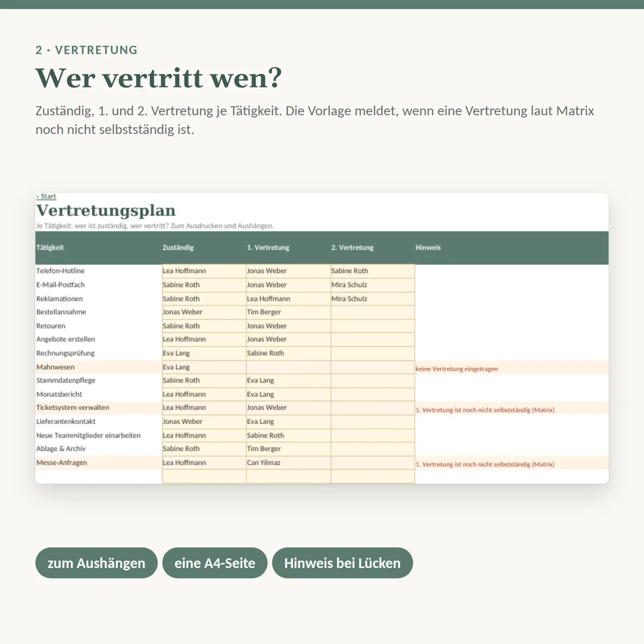Select the 'Stammdatenpflege' row label
The height and width of the screenshot is (644, 644).
pos(65,380)
